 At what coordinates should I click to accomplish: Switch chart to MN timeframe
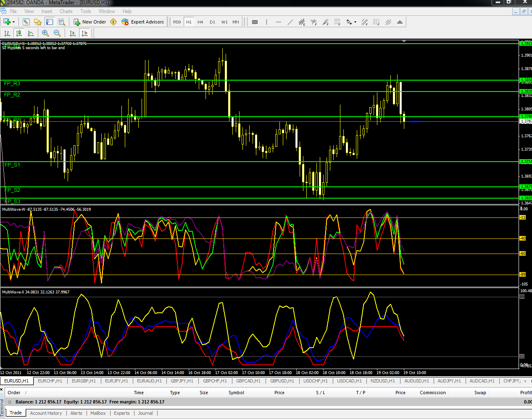click(236, 22)
